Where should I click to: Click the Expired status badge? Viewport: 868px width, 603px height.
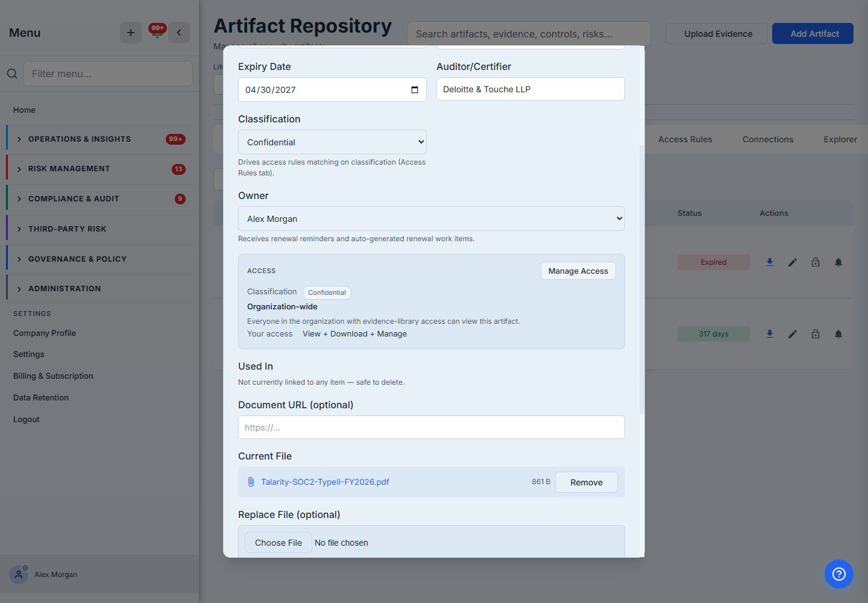714,262
